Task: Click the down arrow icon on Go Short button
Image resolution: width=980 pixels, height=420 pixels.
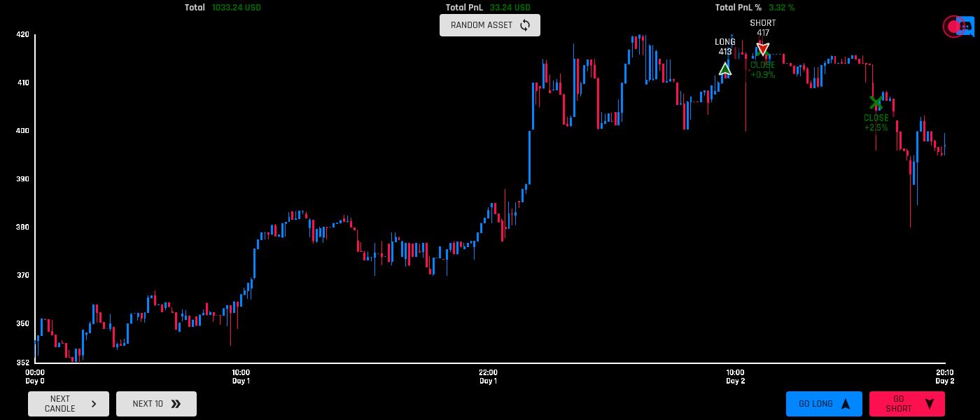Action: point(930,404)
